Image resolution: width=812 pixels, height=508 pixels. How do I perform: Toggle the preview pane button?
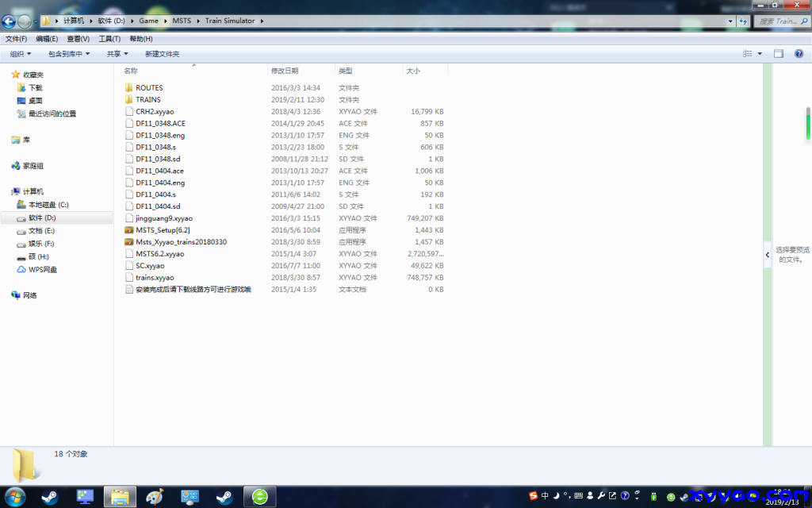coord(778,54)
